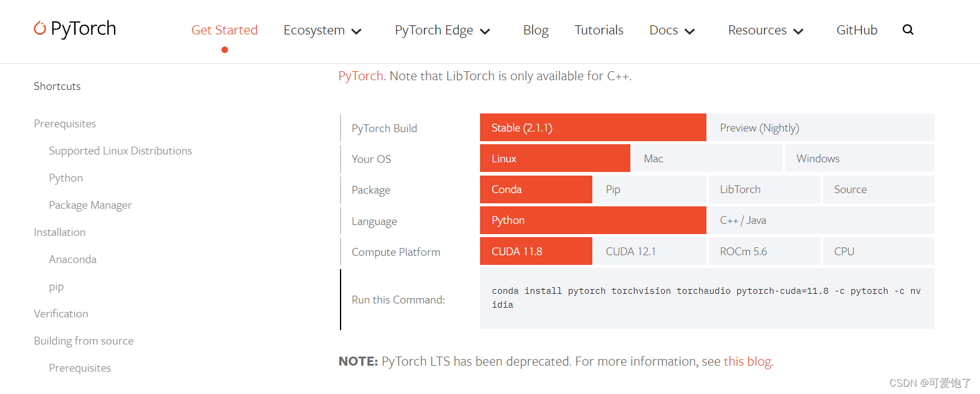Expand the Docs dropdown menu
This screenshot has height=394, width=980.
tap(671, 30)
